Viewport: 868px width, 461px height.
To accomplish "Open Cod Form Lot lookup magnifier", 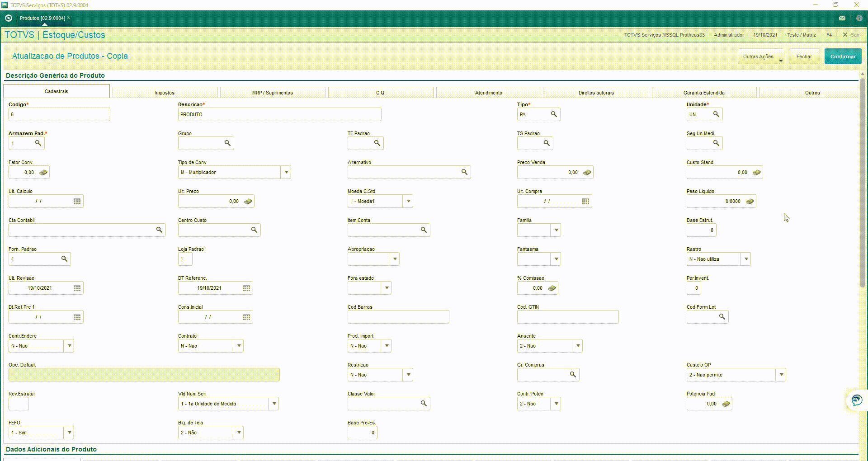I will point(722,317).
